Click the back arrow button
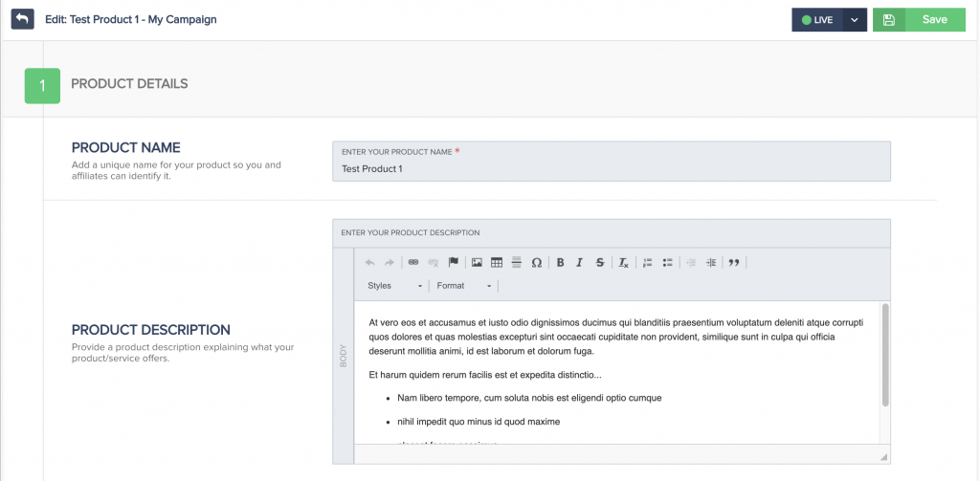 [22, 19]
